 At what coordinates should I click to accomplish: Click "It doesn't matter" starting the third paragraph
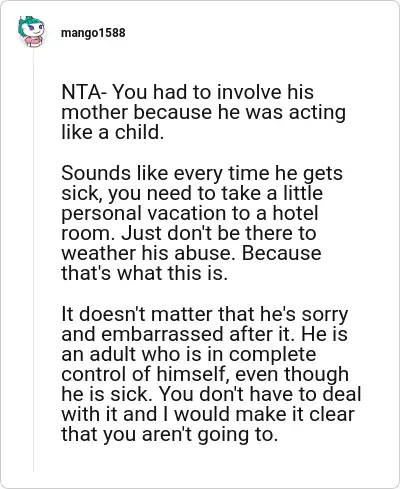[x=137, y=314]
